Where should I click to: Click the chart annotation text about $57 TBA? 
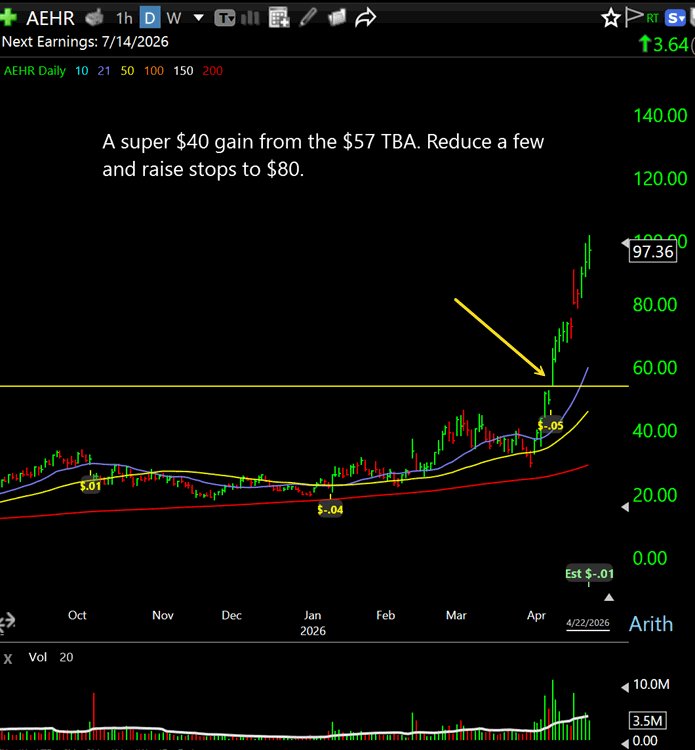click(323, 155)
